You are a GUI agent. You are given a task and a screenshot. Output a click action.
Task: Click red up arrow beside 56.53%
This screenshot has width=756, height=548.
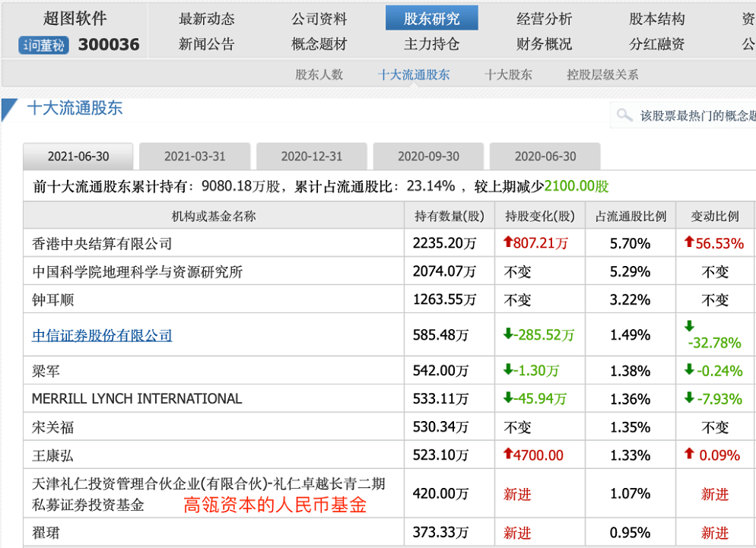[x=689, y=243]
